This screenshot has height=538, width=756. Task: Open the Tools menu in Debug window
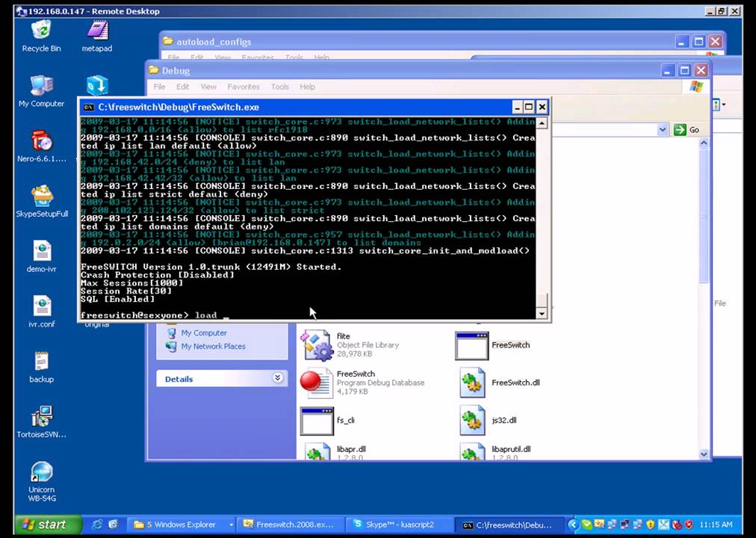(x=279, y=87)
